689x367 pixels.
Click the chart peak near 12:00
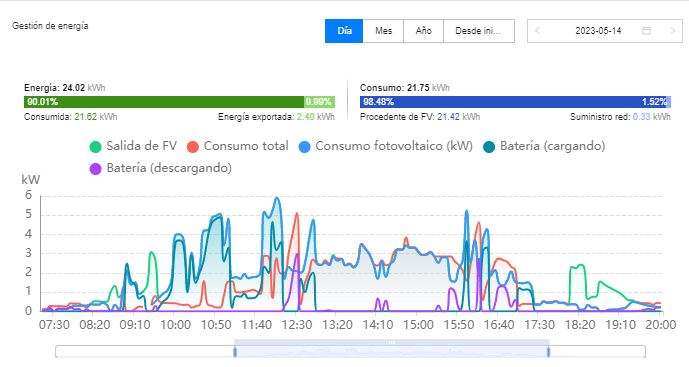(277, 199)
